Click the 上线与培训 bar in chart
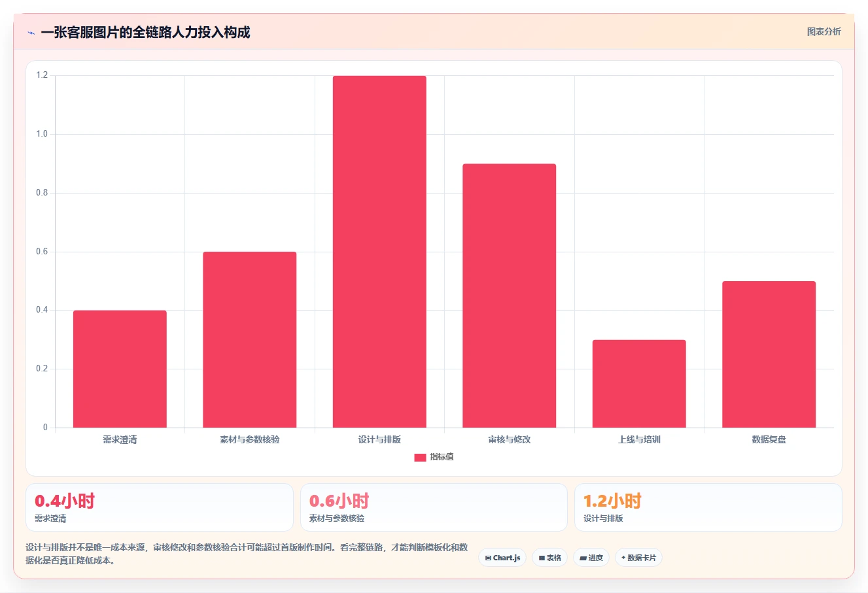Viewport: 868px width, 593px height. 639,384
